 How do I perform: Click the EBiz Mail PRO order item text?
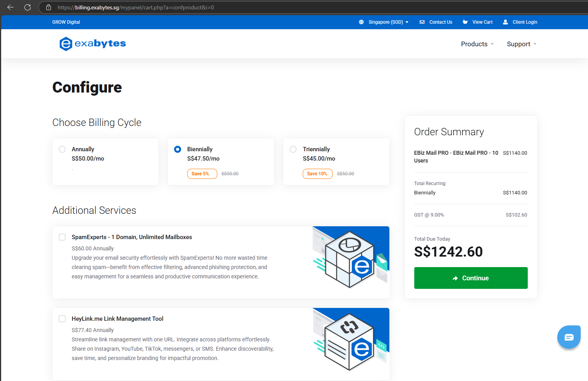coord(456,157)
